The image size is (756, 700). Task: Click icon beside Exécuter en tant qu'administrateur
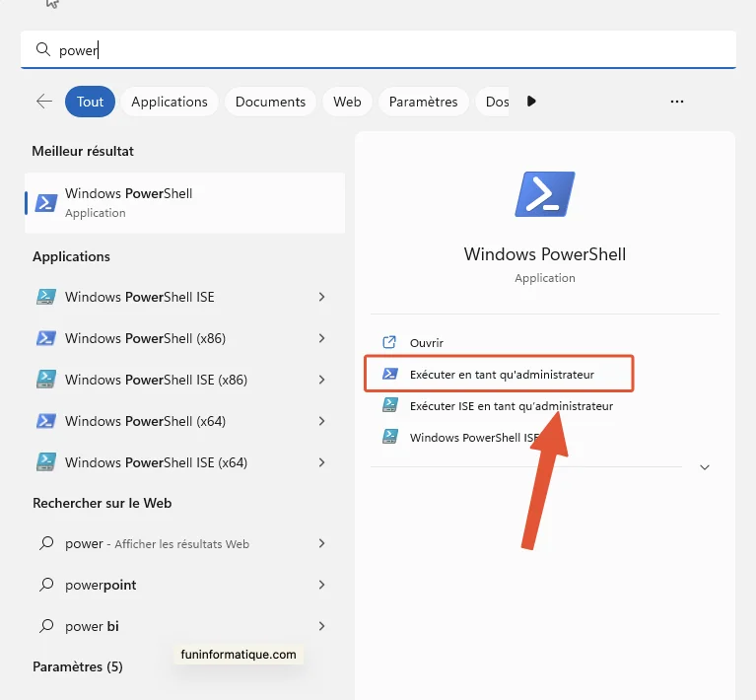click(x=390, y=374)
